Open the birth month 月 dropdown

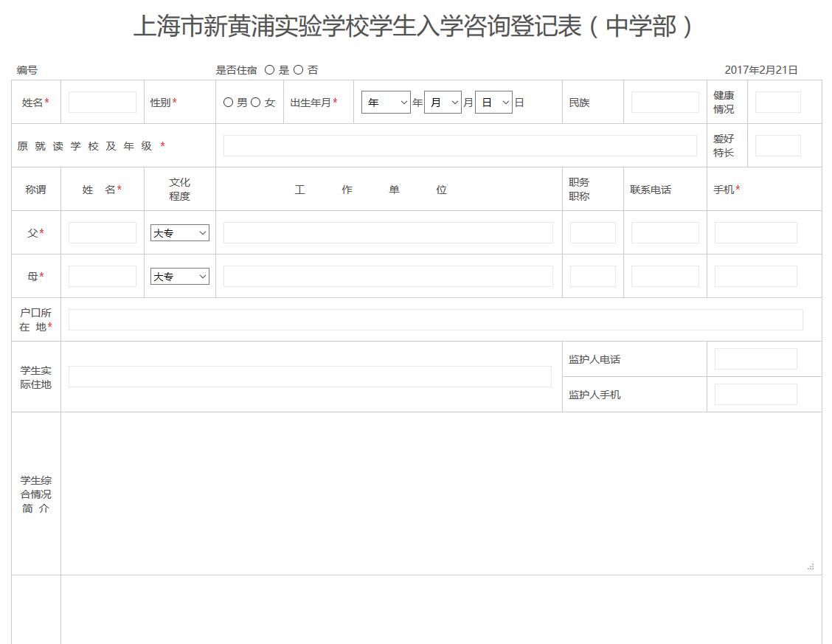[443, 103]
